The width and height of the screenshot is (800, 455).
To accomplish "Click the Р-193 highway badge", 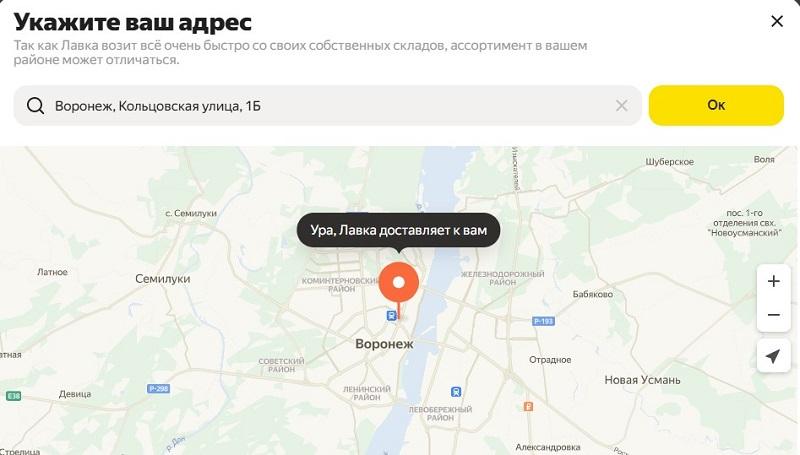I will point(543,321).
